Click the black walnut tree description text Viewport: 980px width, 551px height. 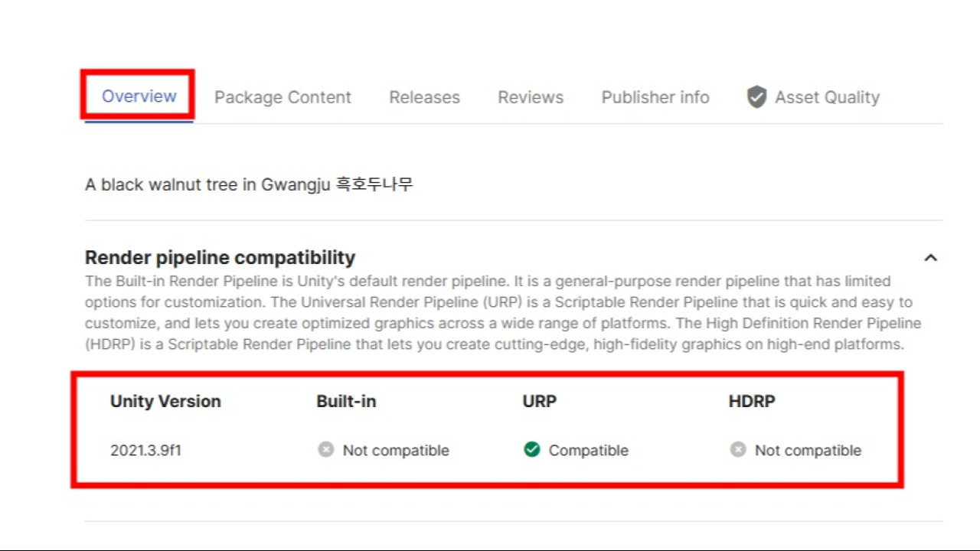pos(249,184)
